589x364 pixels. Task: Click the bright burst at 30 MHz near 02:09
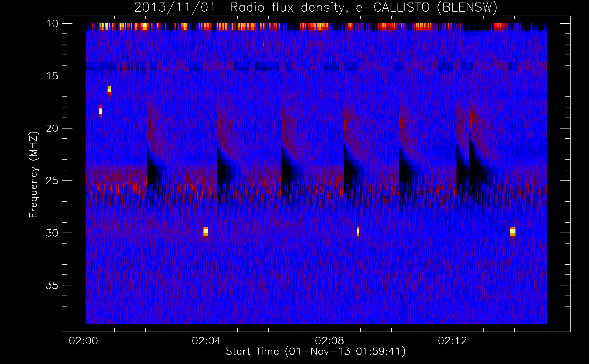click(358, 232)
